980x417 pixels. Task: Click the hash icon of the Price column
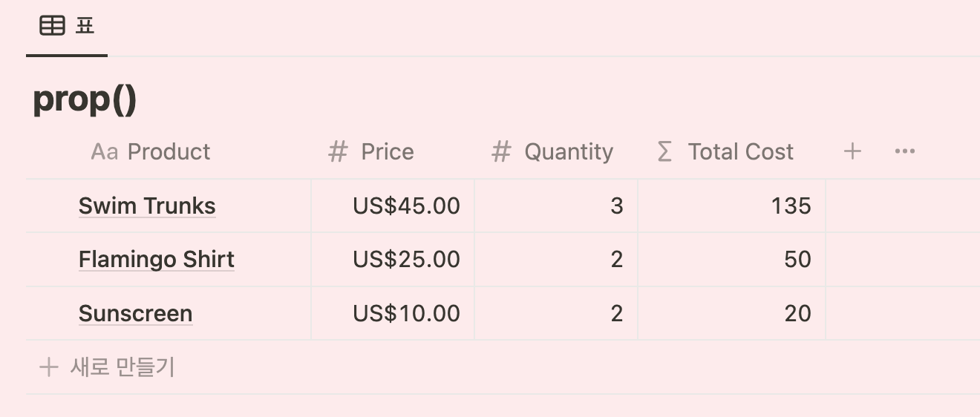338,152
